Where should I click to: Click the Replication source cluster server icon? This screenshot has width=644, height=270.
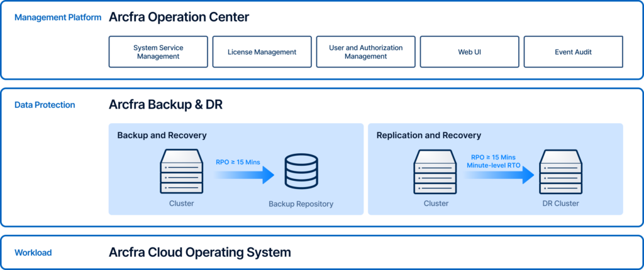(x=436, y=171)
